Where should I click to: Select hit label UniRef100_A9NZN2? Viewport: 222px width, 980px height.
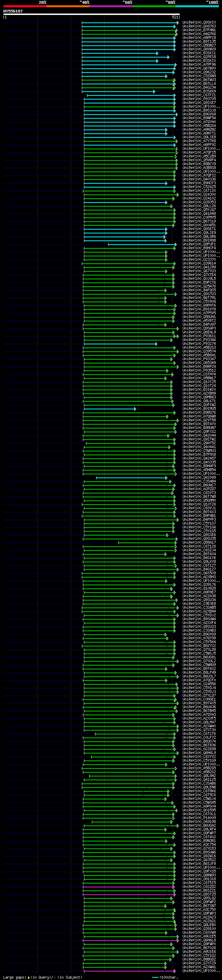tap(199, 130)
